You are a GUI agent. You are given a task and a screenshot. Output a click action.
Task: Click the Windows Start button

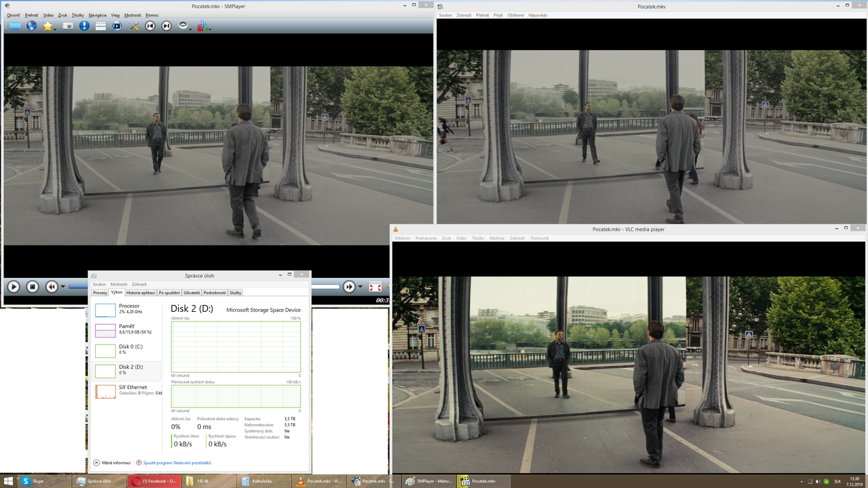pyautogui.click(x=8, y=481)
